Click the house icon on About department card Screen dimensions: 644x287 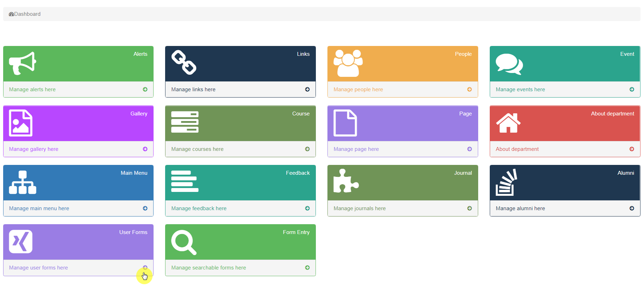coord(508,123)
